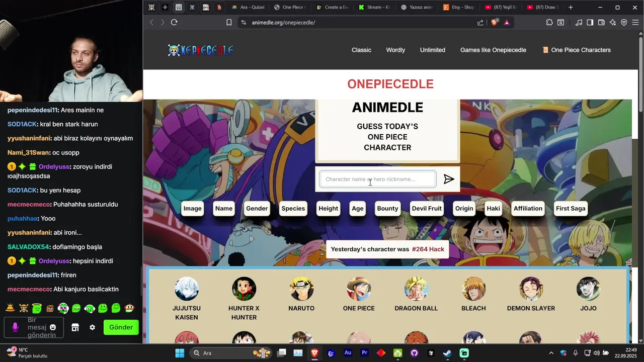Open a new browser tab

tap(571, 8)
